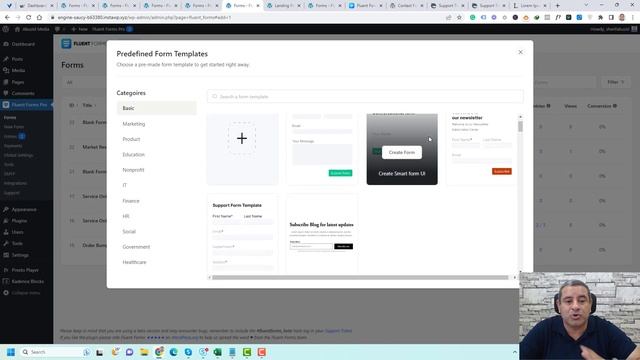
Task: Open Excel from the taskbar
Action: [x=218, y=352]
